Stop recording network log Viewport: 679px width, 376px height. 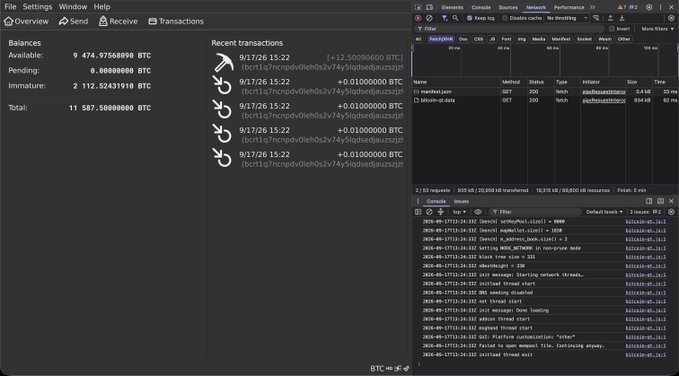click(418, 18)
